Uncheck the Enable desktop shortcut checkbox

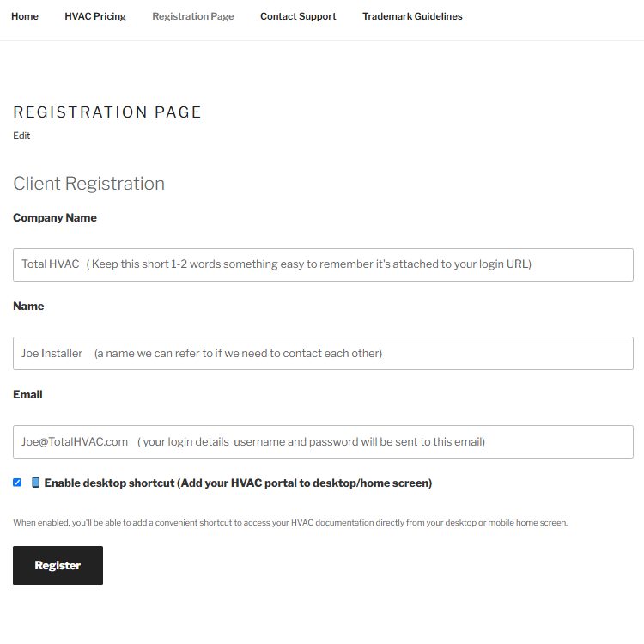tap(17, 483)
